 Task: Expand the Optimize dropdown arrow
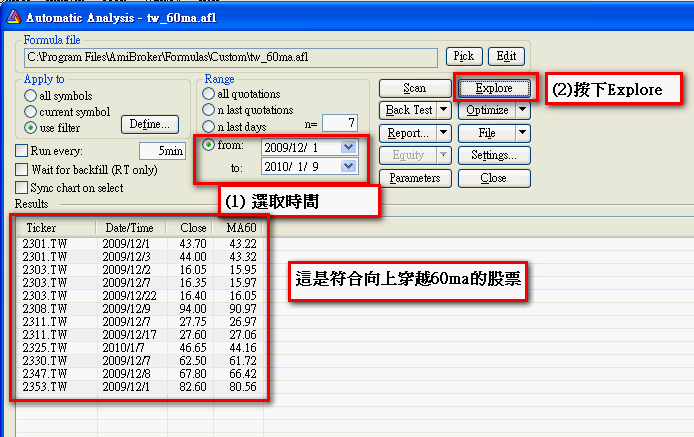coord(523,110)
